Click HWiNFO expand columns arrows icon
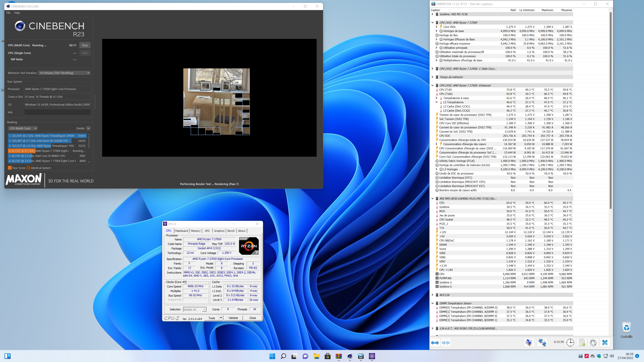This screenshot has width=644, height=362. pos(435,343)
